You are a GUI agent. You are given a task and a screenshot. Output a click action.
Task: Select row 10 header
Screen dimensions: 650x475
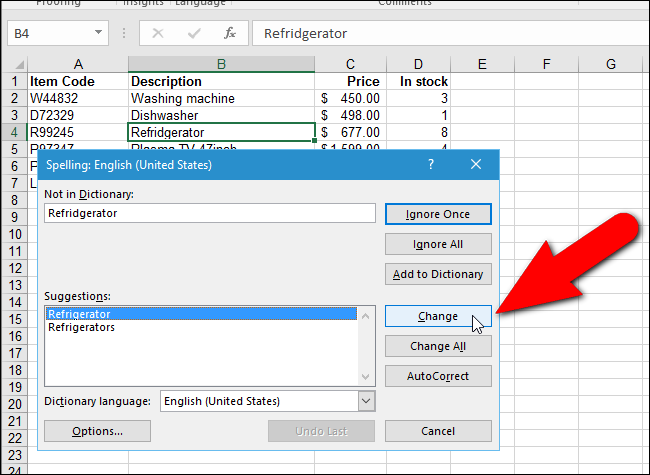(15, 234)
